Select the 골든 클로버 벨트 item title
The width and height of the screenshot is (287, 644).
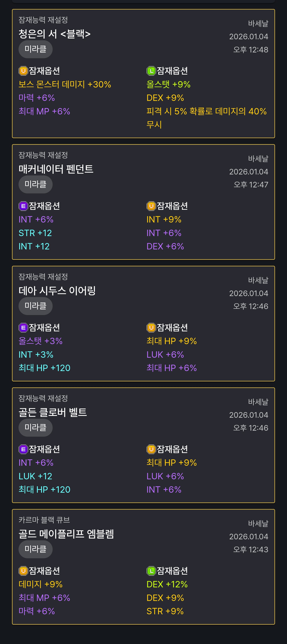point(53,412)
